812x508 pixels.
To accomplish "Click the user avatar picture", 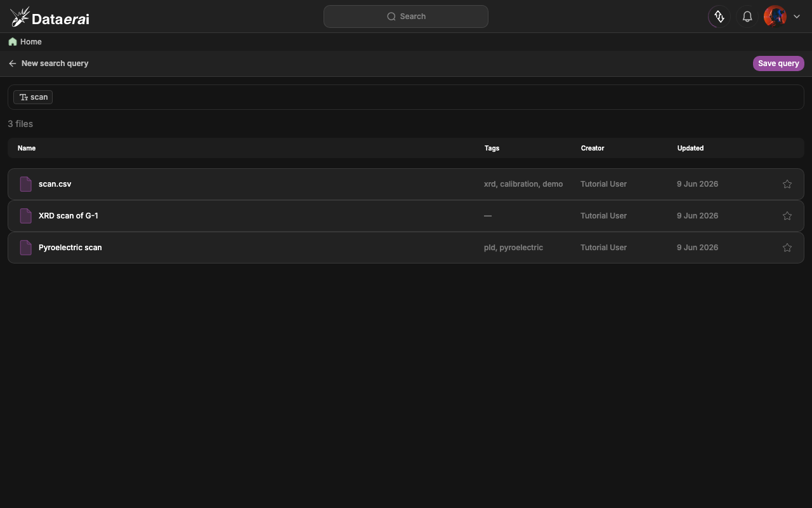I will coord(775,17).
